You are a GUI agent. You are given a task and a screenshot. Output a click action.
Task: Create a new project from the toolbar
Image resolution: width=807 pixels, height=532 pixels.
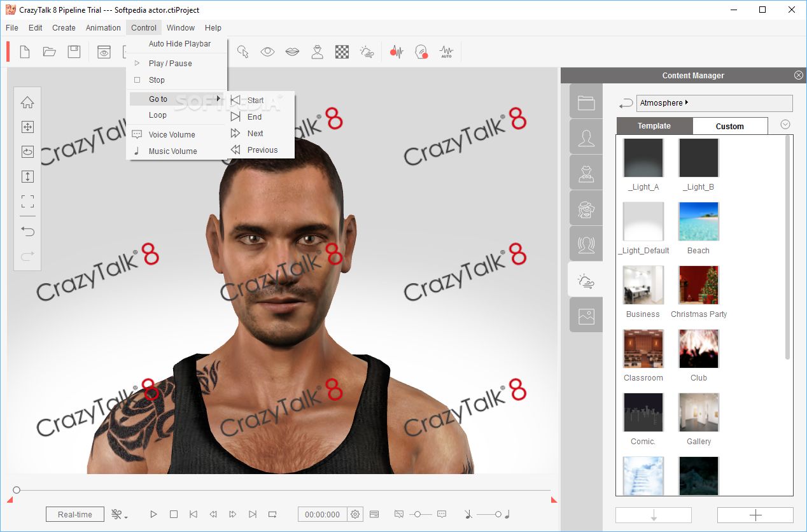pos(25,52)
